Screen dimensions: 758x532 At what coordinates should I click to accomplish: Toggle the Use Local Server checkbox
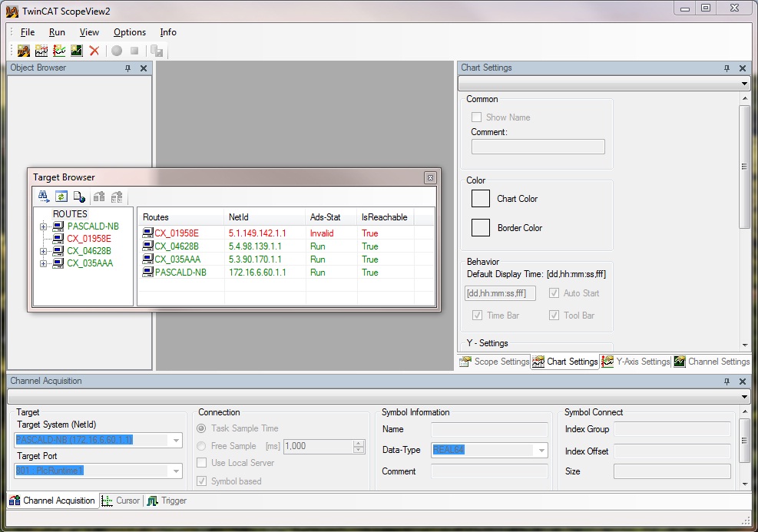(201, 463)
